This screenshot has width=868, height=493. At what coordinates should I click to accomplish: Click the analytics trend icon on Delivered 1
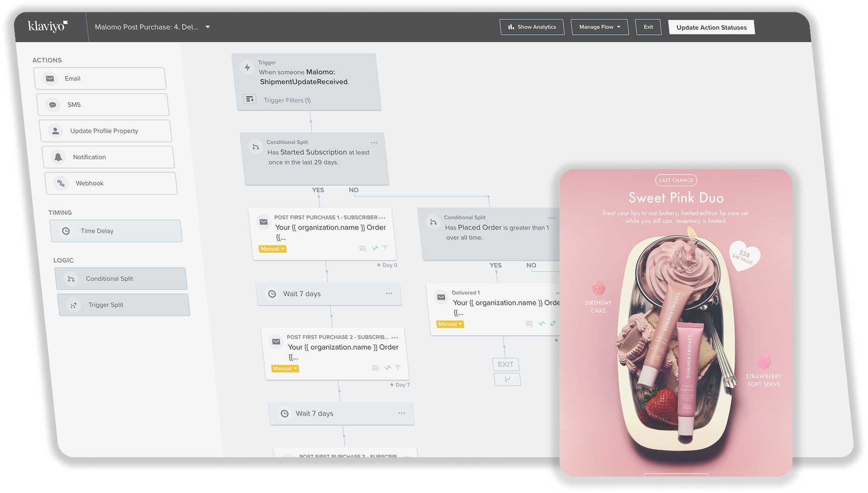542,323
